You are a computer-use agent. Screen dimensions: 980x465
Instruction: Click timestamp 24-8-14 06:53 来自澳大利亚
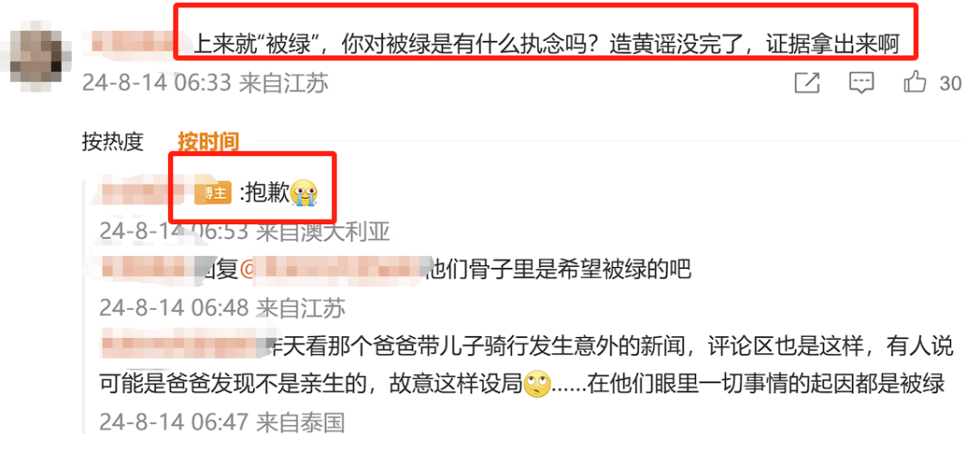244,232
